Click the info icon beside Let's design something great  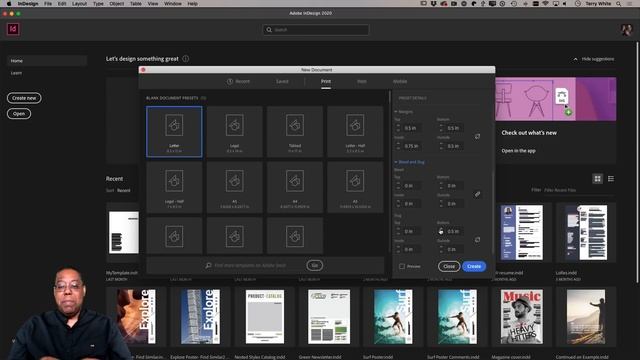tap(186, 59)
